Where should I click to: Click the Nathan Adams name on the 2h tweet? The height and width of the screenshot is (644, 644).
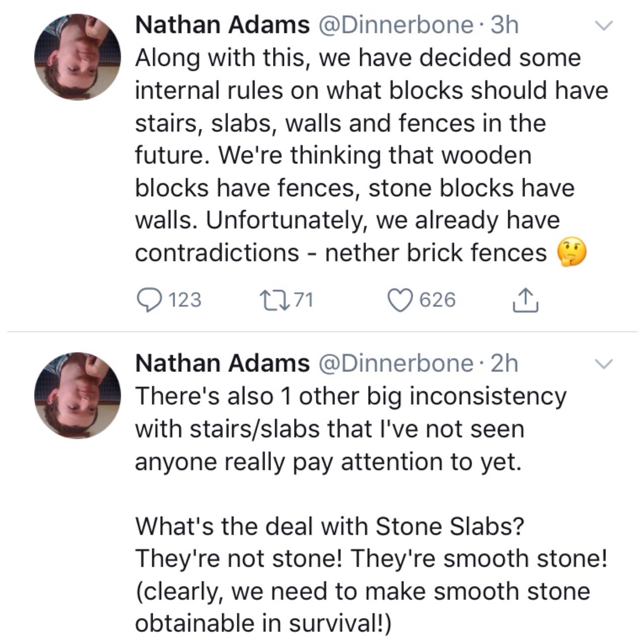[222, 363]
